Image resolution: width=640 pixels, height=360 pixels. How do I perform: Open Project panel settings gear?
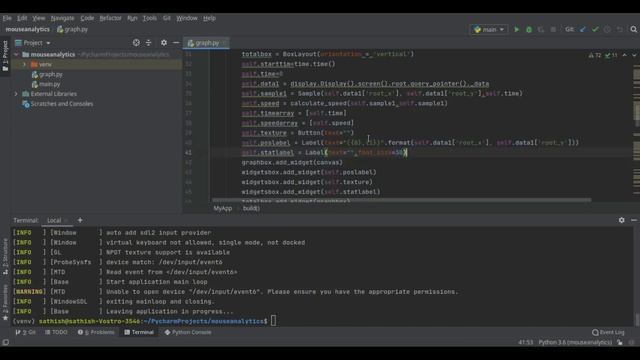pyautogui.click(x=164, y=42)
